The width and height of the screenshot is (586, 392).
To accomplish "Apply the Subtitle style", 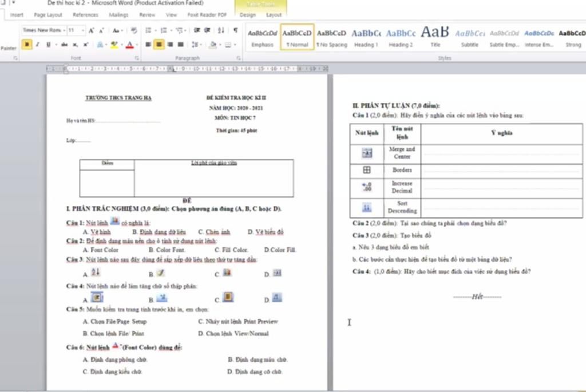I will pos(469,37).
